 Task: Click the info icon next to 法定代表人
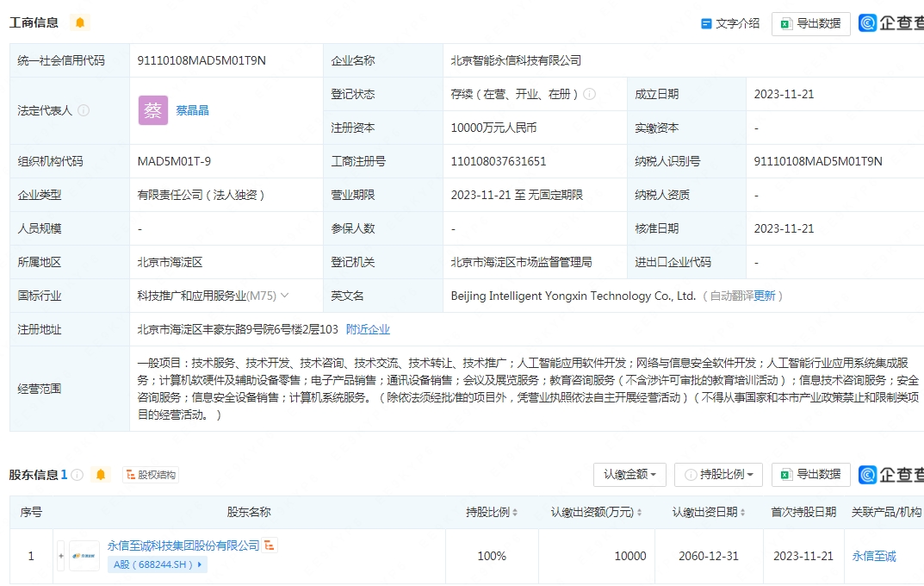click(x=84, y=110)
